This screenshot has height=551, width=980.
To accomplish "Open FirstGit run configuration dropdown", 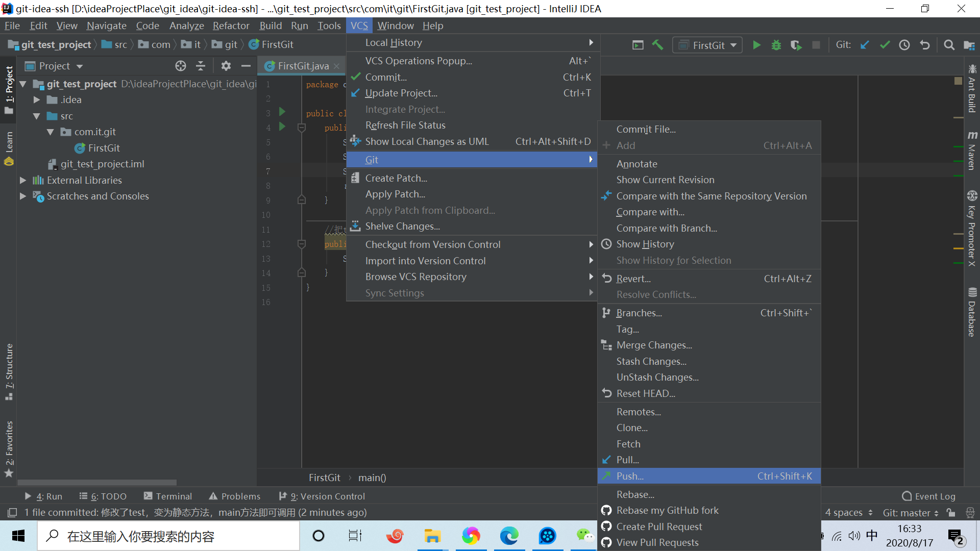I will tap(707, 45).
